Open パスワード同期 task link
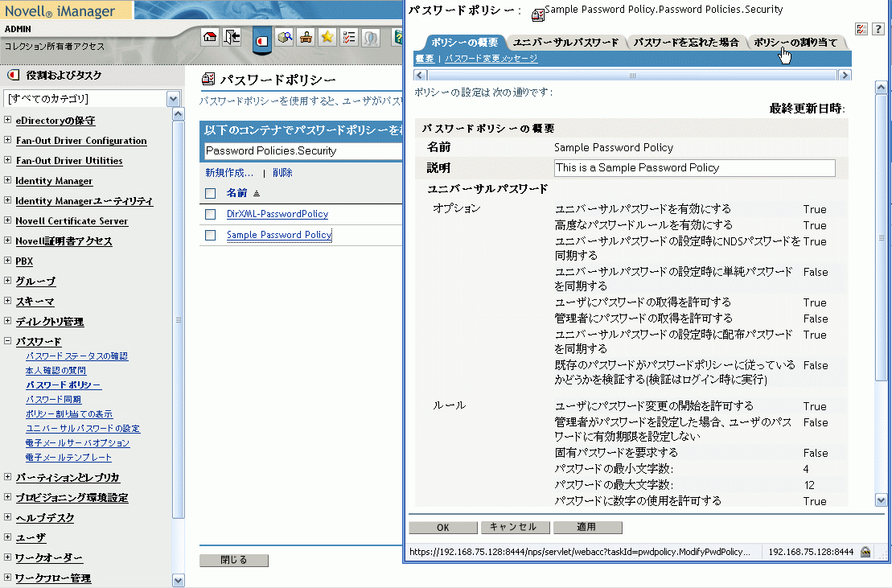 click(53, 399)
